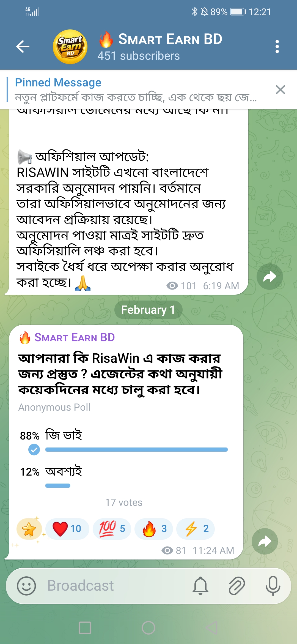
Task: Forward the official update message
Action: 269,277
